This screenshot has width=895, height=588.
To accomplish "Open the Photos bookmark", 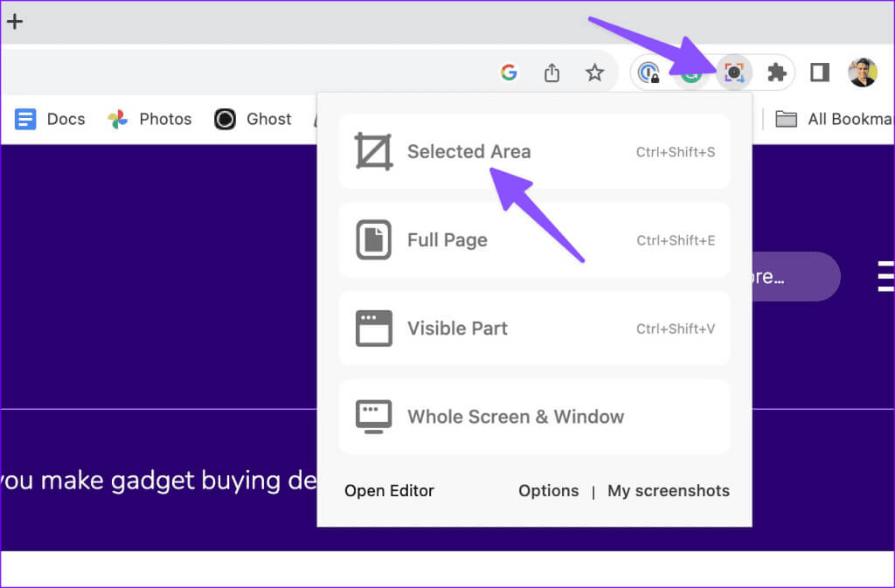I will coord(149,119).
